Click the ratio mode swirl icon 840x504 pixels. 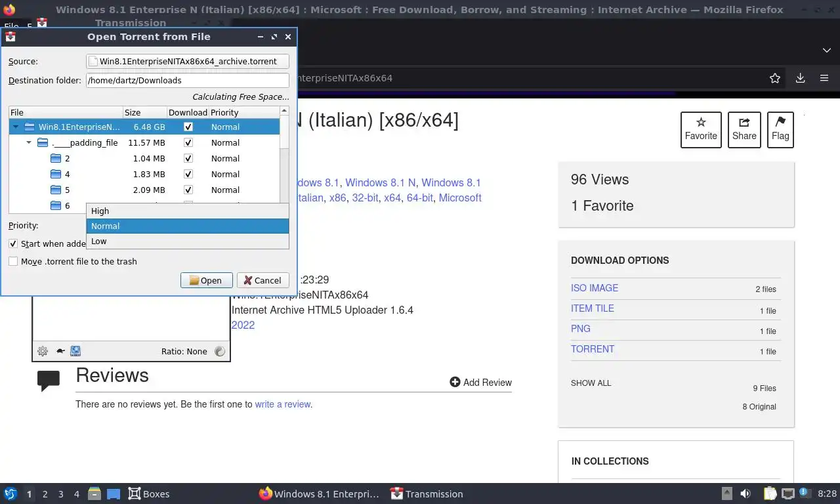[x=220, y=351]
